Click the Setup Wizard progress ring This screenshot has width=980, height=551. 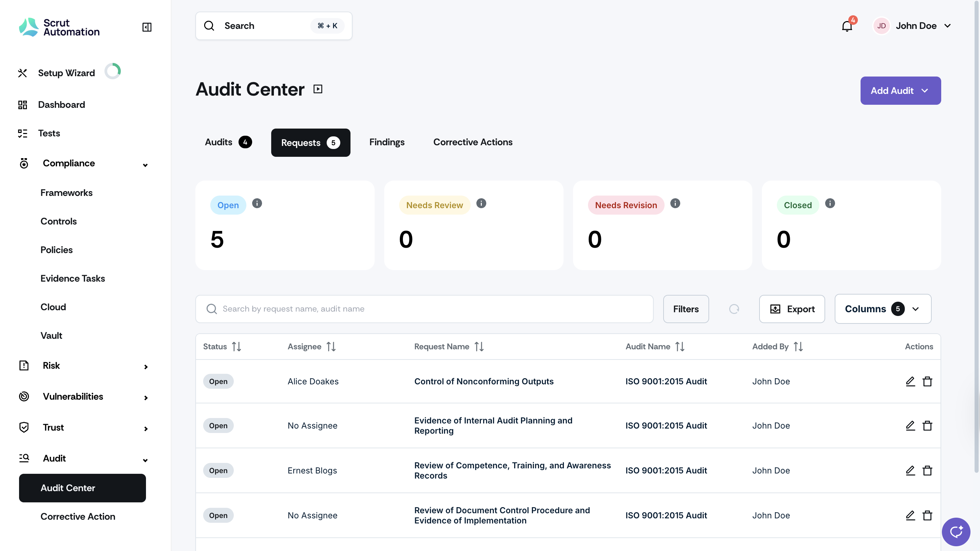[x=113, y=71]
